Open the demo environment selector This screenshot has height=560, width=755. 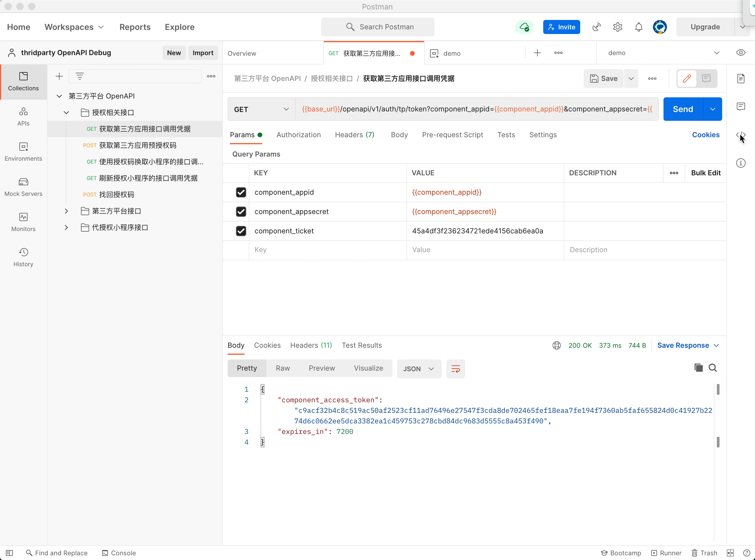[663, 53]
